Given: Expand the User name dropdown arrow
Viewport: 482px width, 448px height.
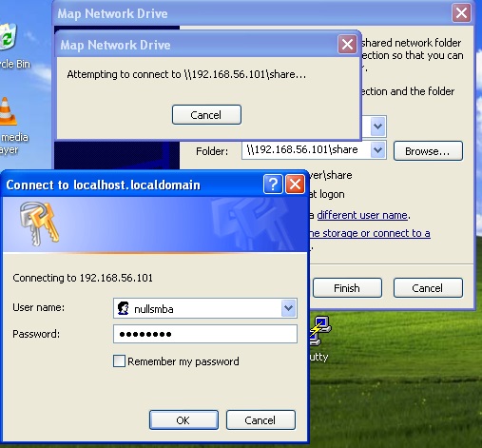Looking at the screenshot, I should [x=288, y=308].
